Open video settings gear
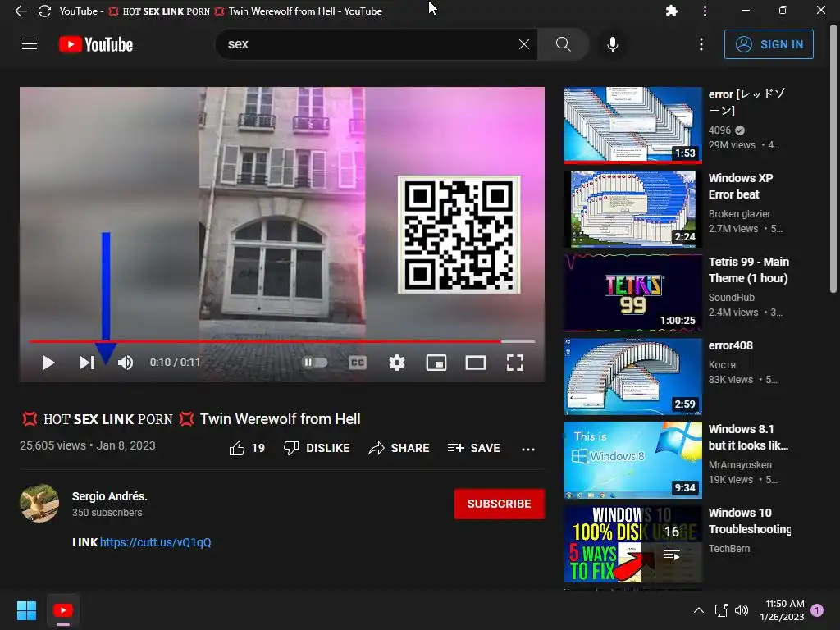The width and height of the screenshot is (840, 630). coord(396,363)
